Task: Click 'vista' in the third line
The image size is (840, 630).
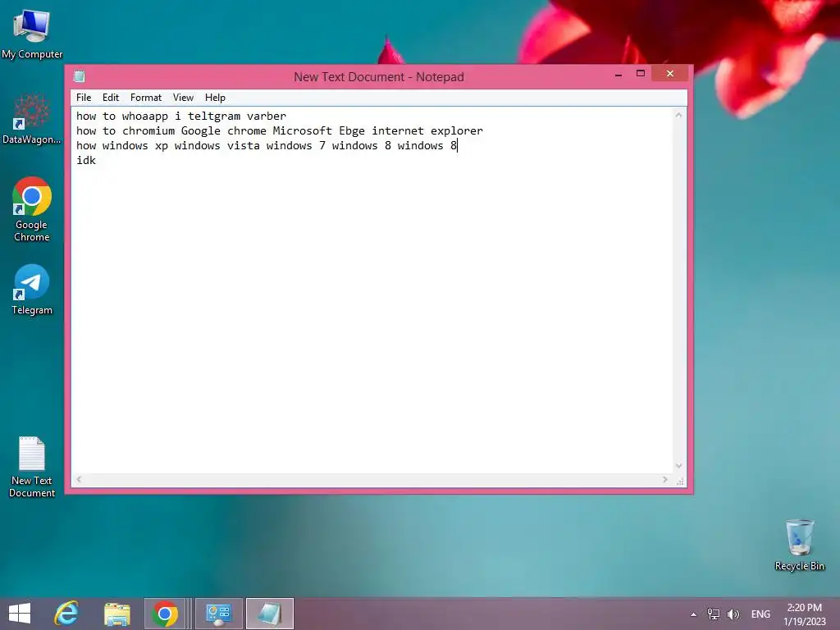Action: coord(243,146)
